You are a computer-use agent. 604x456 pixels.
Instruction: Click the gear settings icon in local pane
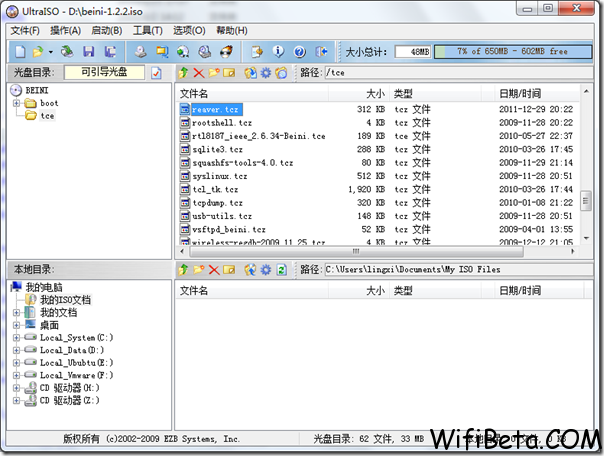(266, 270)
